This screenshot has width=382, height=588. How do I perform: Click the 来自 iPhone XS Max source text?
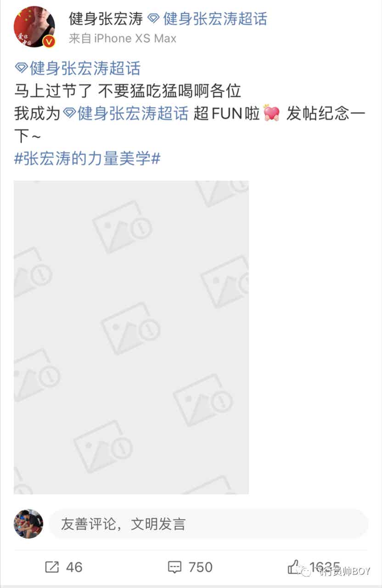click(123, 39)
